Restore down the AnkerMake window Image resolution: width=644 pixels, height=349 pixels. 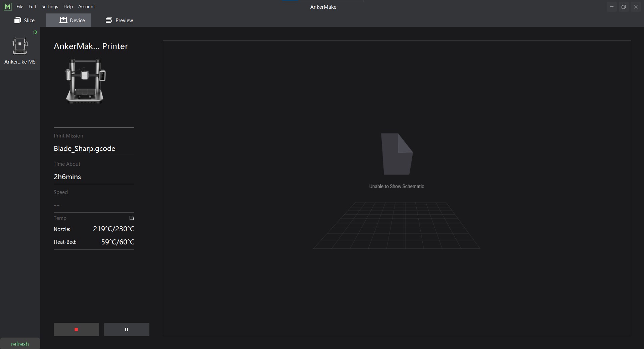tap(624, 7)
